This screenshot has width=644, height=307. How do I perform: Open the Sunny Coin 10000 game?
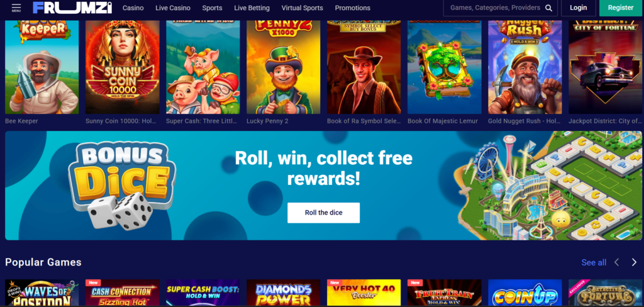click(x=123, y=67)
